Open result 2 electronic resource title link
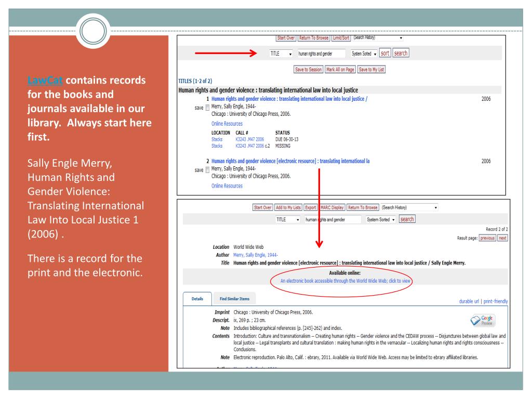The width and height of the screenshot is (532, 399). tap(290, 161)
